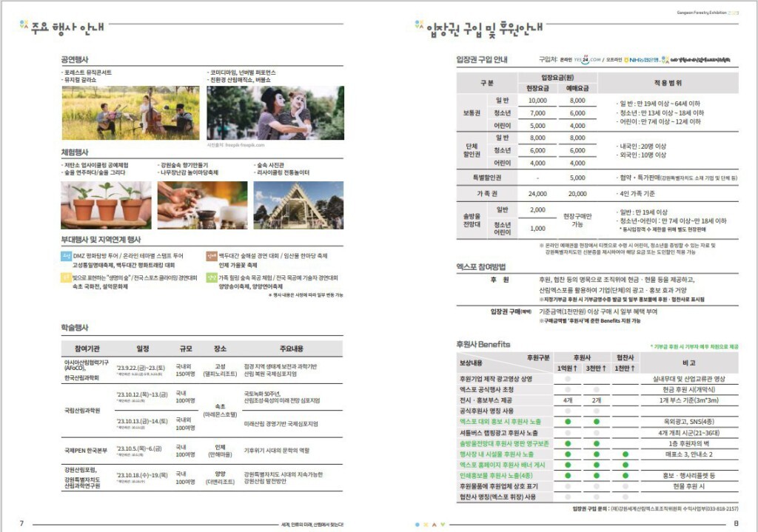Click 1억원 green dot in 홈페이지 배너 row

[x=568, y=465]
